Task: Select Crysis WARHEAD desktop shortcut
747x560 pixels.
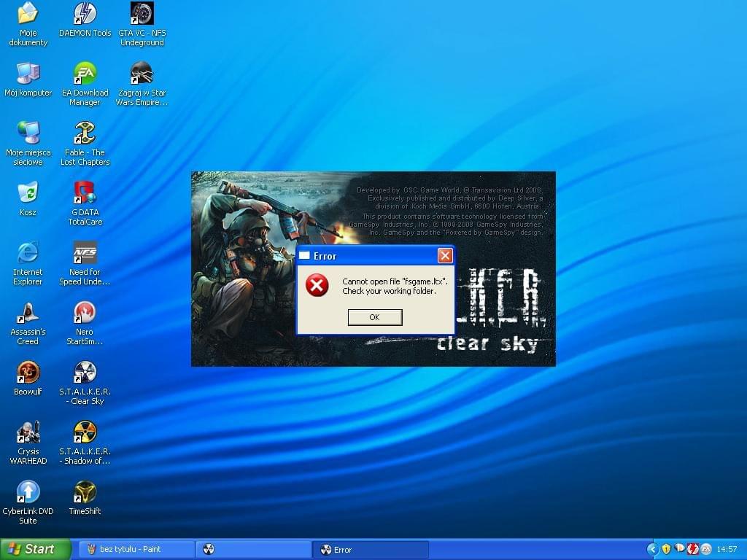Action: (28, 443)
